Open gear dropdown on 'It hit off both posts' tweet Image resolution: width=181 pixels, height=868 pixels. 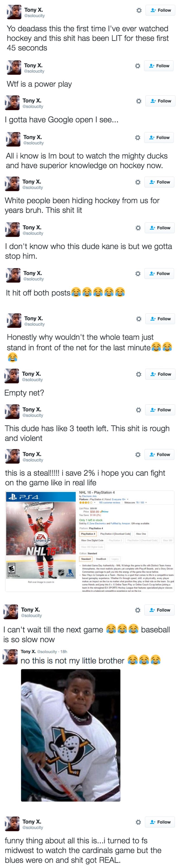tap(138, 274)
